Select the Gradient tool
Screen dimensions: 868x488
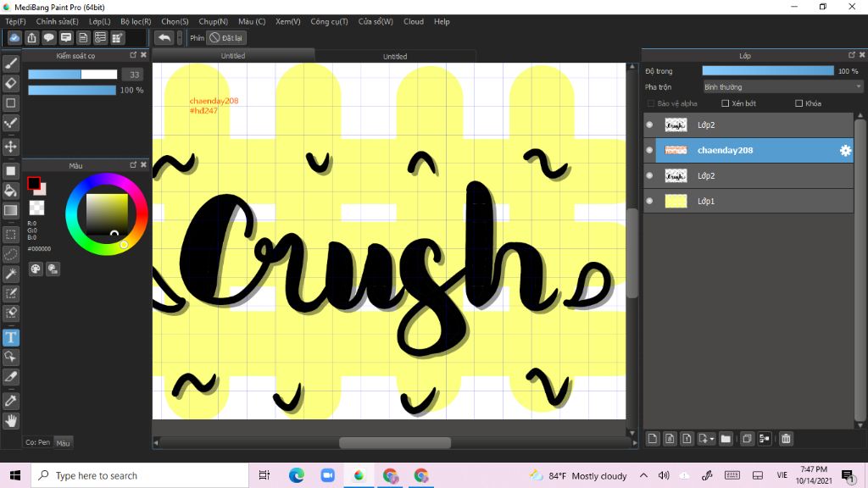[10, 210]
